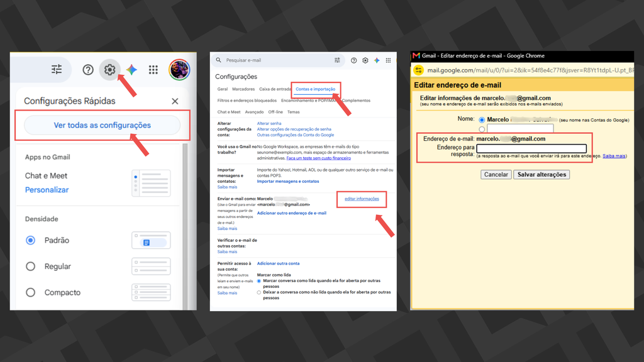This screenshot has height=362, width=644.
Task: Click the search magnifier icon in middle panel
Action: pos(218,60)
